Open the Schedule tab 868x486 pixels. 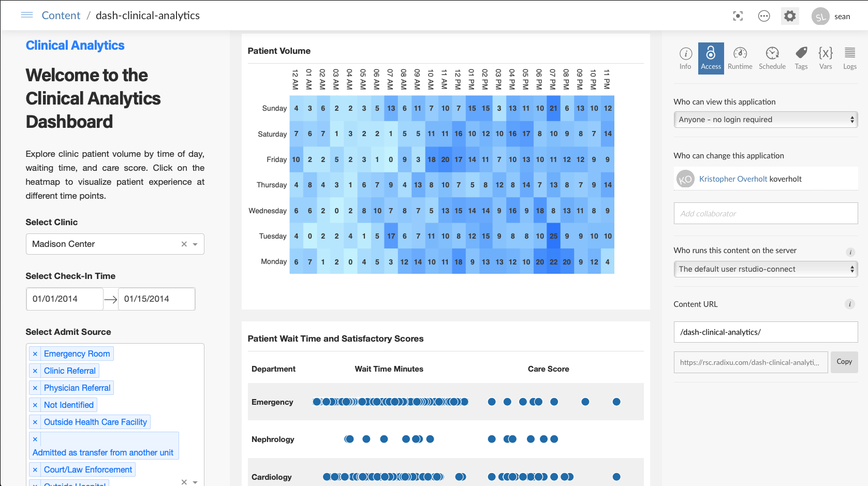pos(772,58)
